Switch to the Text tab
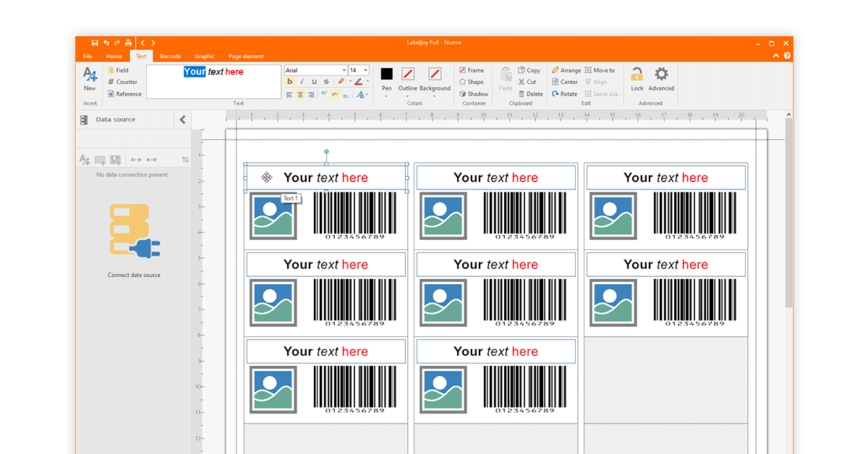Viewport: 868px width, 454px height. 141,56
